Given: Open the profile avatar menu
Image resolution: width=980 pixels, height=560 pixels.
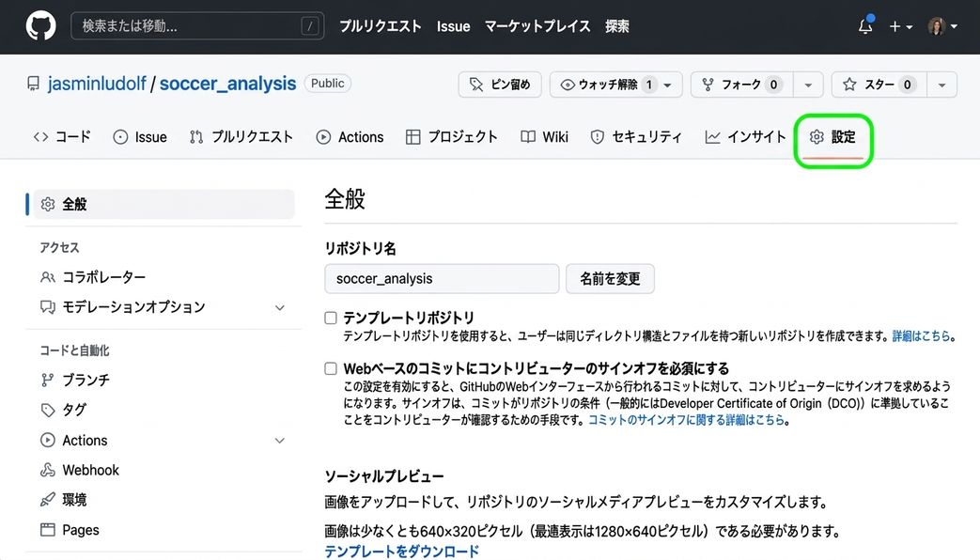Looking at the screenshot, I should (x=941, y=26).
